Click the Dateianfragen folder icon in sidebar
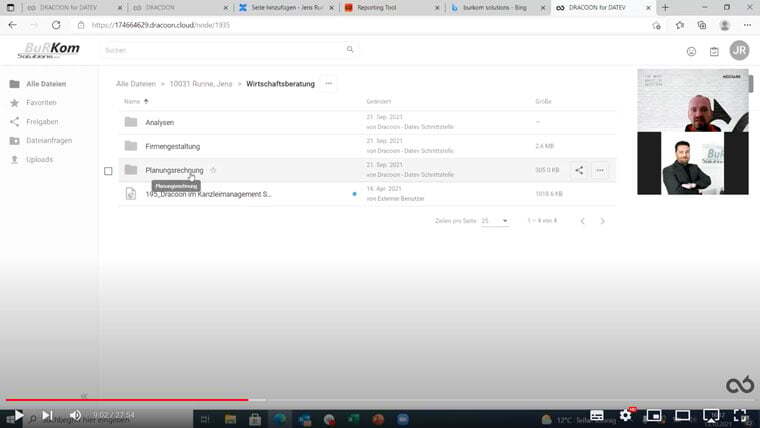 coord(15,141)
